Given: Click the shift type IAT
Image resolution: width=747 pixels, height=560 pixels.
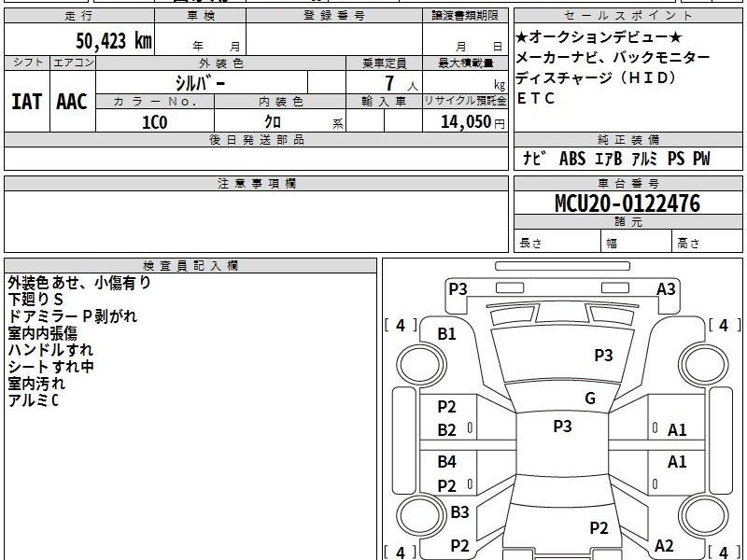Looking at the screenshot, I should tap(27, 102).
